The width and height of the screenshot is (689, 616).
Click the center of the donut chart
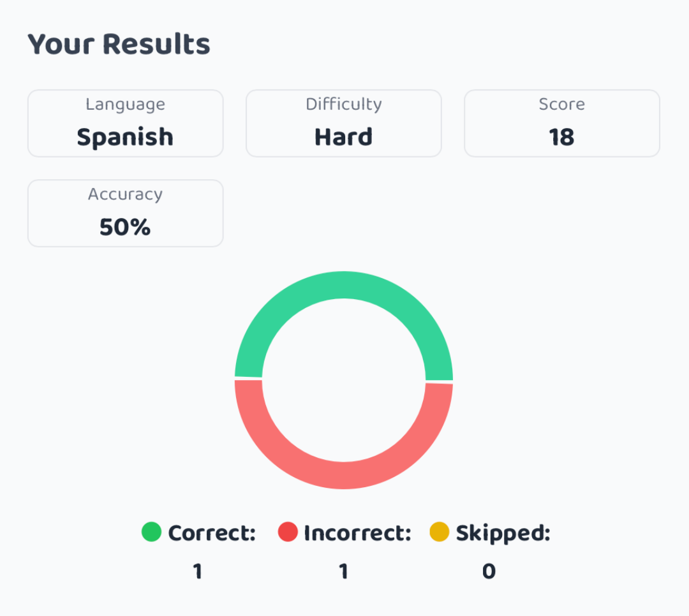point(344,380)
